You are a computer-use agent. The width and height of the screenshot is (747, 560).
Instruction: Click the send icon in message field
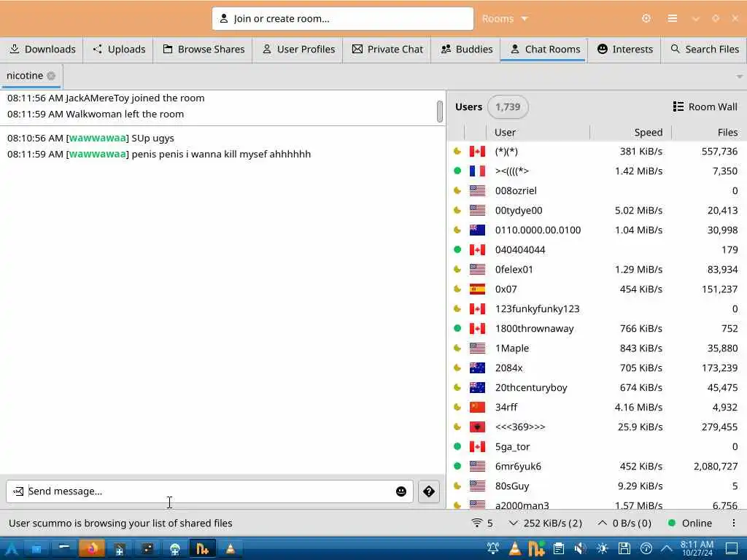tap(18, 491)
